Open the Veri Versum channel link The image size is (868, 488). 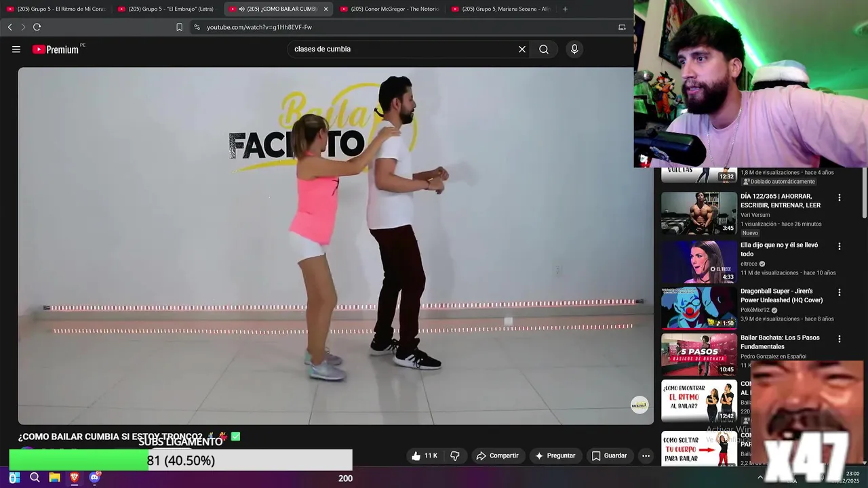[755, 215]
